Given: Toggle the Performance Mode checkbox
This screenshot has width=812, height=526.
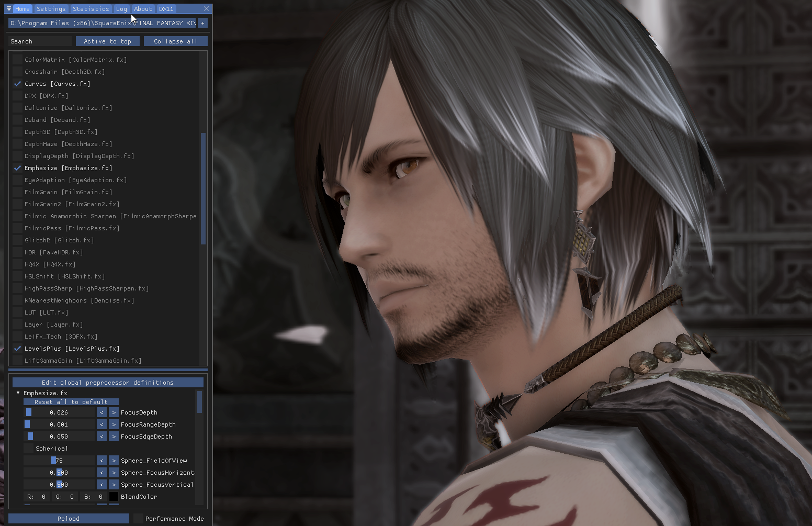Looking at the screenshot, I should pyautogui.click(x=138, y=519).
